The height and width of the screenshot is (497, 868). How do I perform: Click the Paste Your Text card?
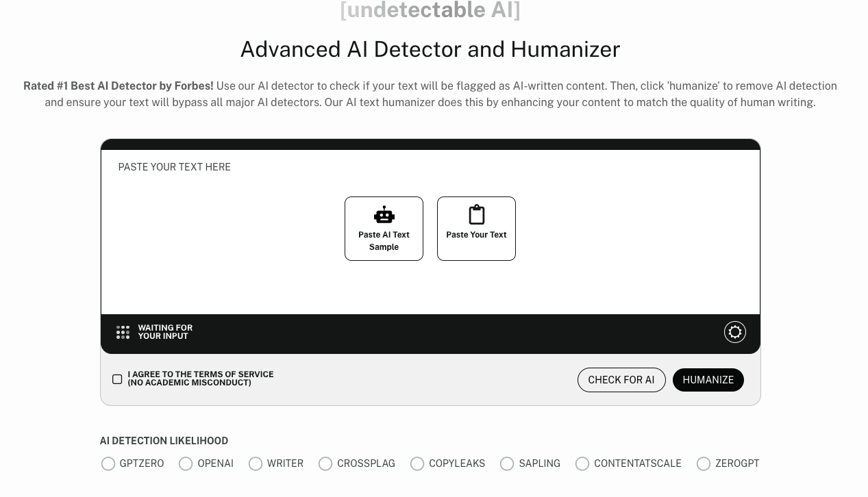point(476,229)
